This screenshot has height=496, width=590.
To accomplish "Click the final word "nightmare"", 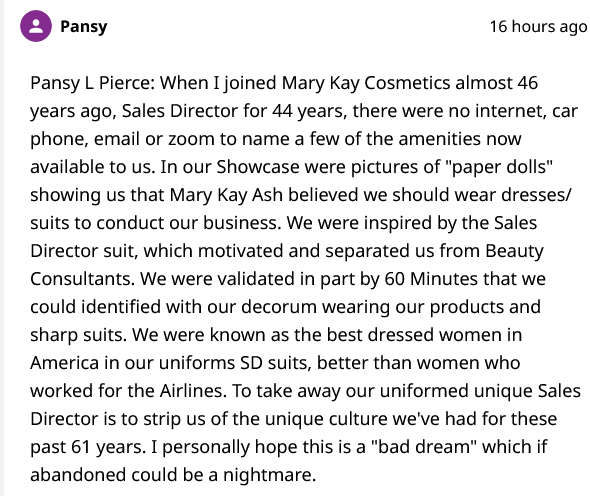I will point(269,475).
